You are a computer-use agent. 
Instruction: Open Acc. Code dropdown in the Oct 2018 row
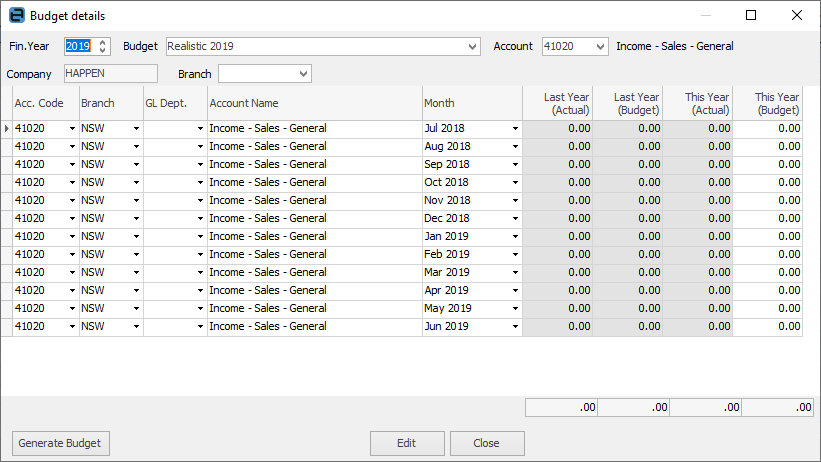click(x=72, y=183)
